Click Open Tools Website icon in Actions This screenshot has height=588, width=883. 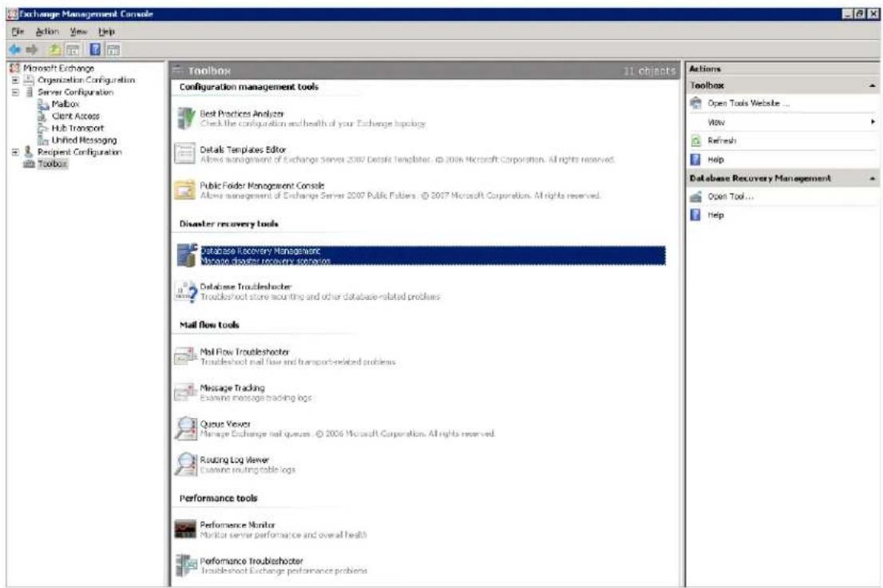click(x=696, y=103)
